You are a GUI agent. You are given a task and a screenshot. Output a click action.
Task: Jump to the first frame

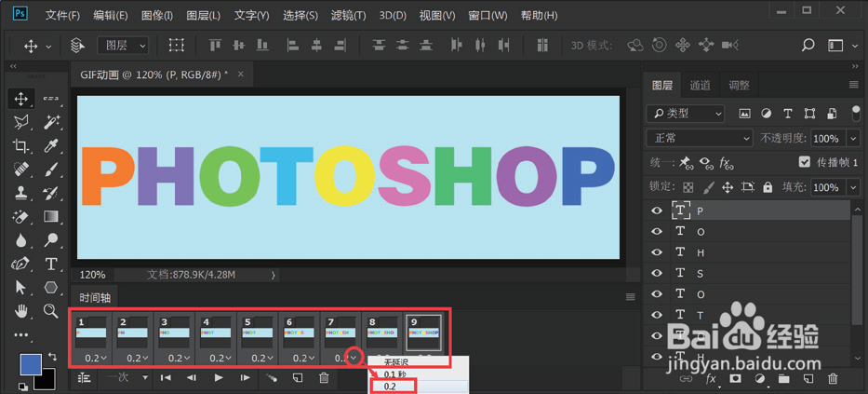(166, 378)
